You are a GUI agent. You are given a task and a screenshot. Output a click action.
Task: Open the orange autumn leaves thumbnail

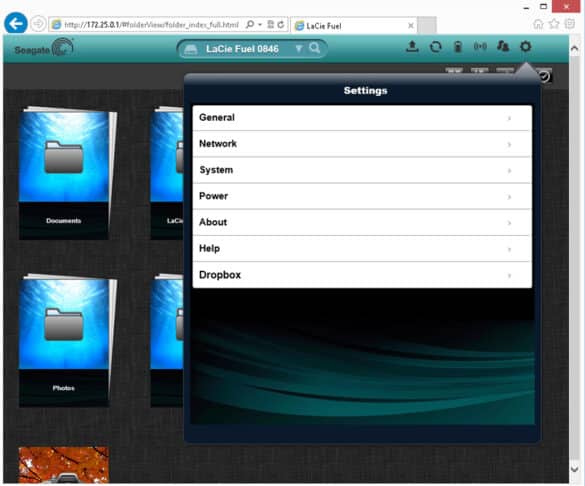point(64,465)
